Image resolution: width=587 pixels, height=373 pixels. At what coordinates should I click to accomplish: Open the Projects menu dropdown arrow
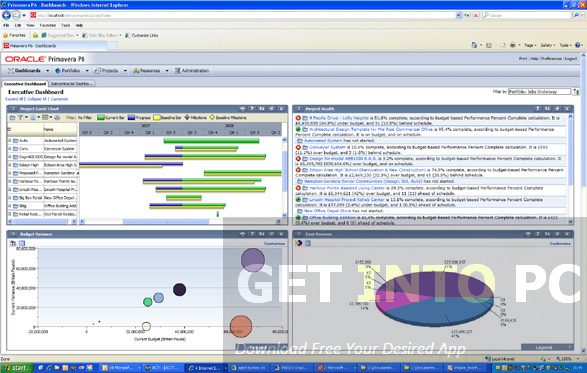pos(125,71)
